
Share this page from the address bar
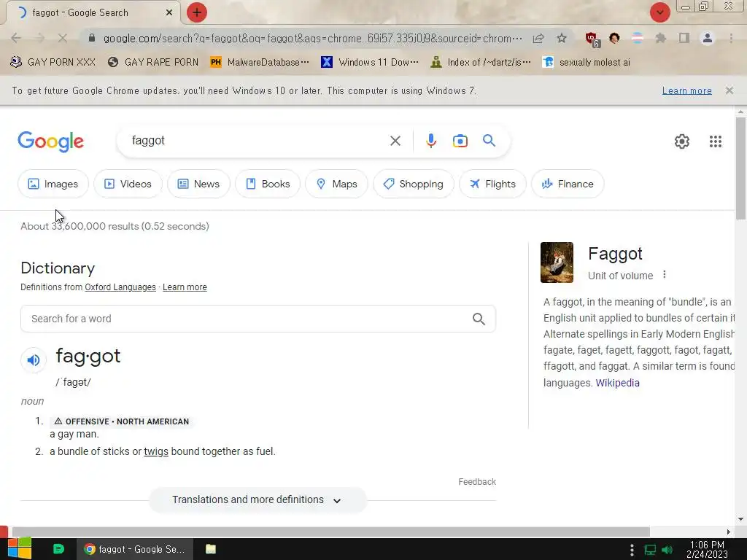click(x=538, y=38)
